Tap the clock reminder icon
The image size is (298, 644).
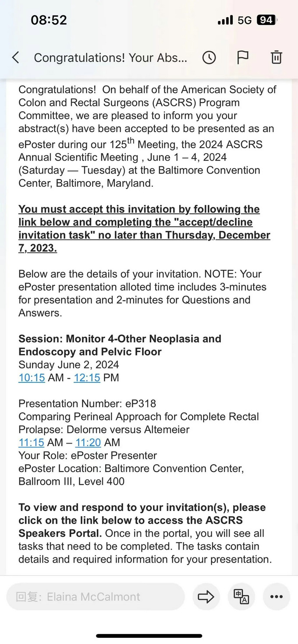pyautogui.click(x=209, y=57)
